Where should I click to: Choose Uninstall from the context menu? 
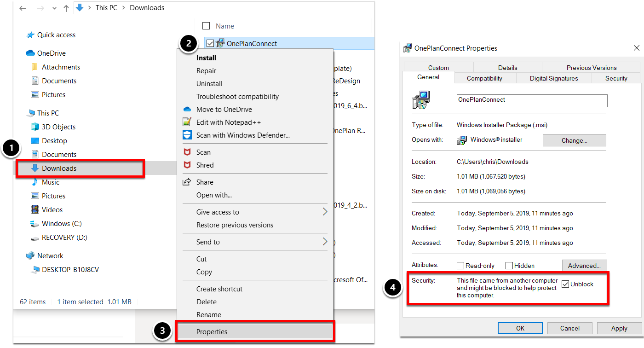(209, 84)
